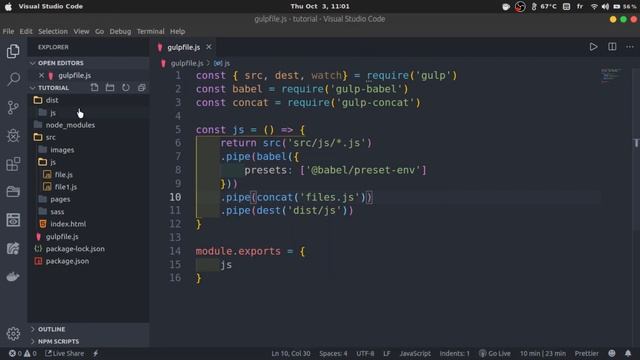Collapse all folders in Explorer
Screen dimensions: 640x360
pos(142,87)
